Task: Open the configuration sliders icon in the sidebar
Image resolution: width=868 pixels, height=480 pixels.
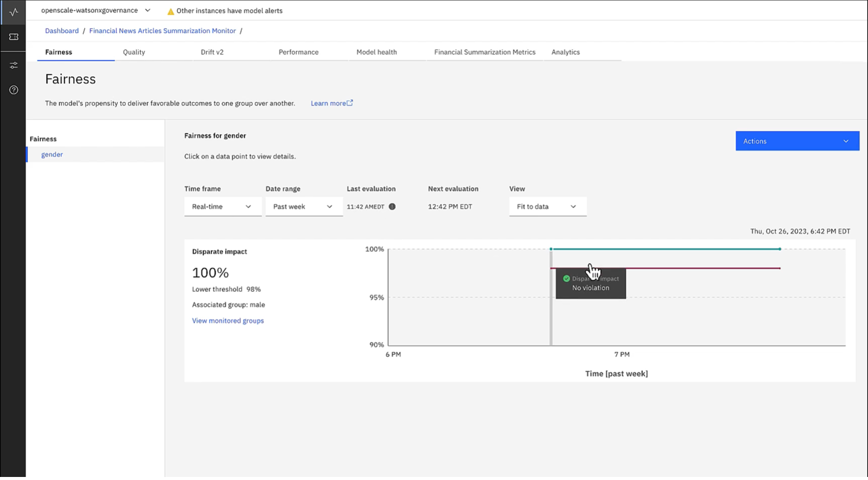Action: coord(13,65)
